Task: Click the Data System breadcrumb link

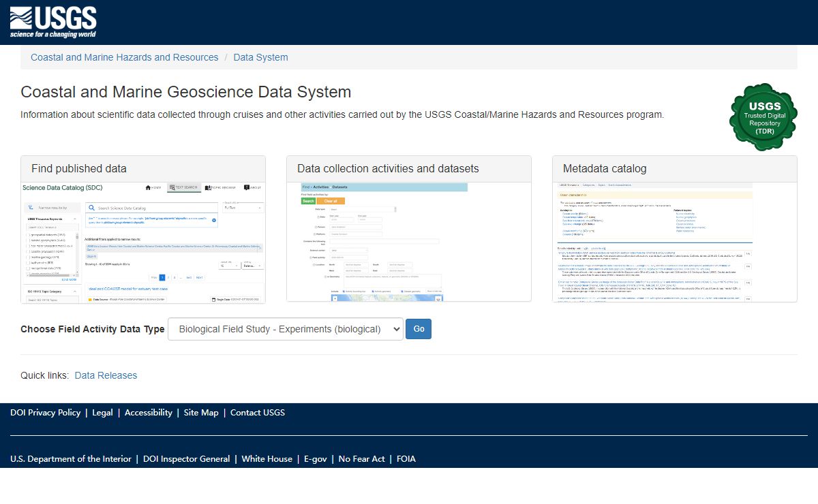Action: tap(260, 57)
